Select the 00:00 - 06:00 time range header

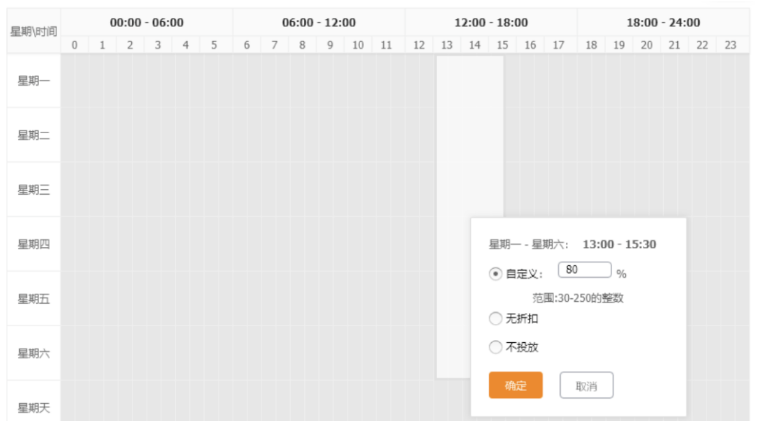[x=147, y=22]
